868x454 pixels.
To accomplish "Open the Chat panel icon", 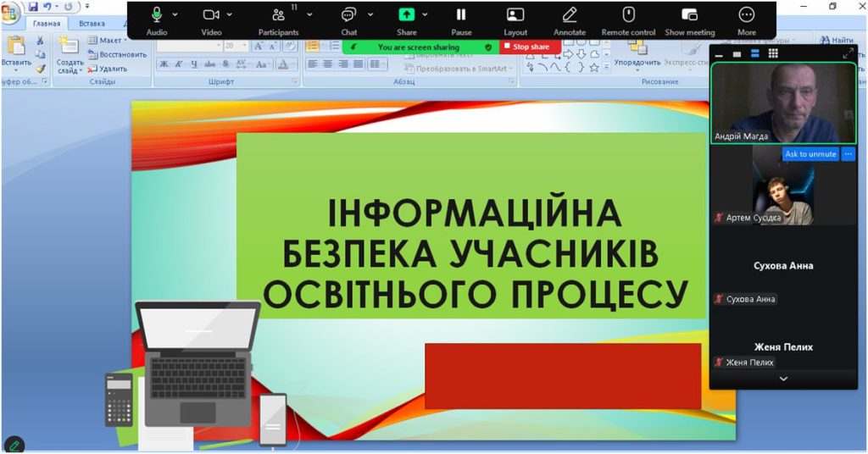I will 348,15.
